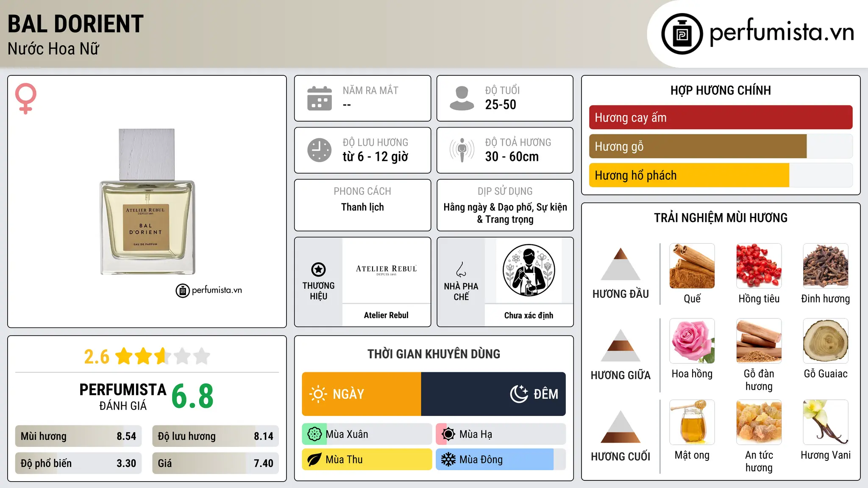The height and width of the screenshot is (488, 868).
Task: Click the Atelier Rebul brand name text
Action: [386, 315]
